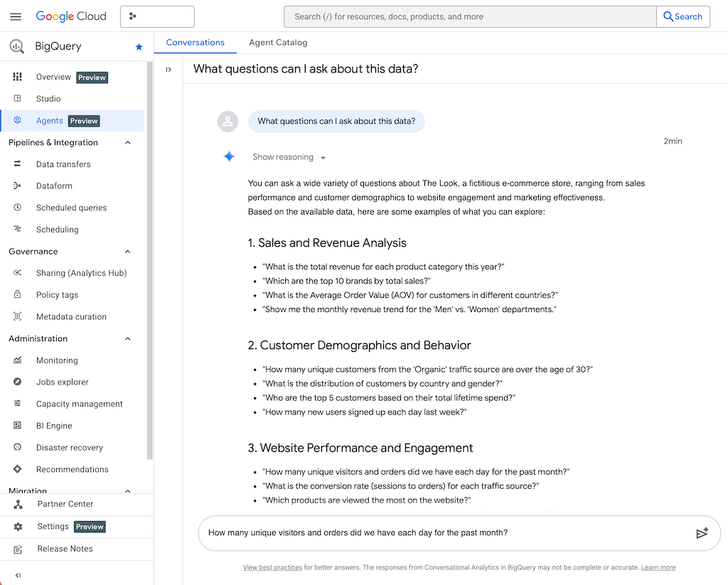Collapse the left navigation sidebar
The height and width of the screenshot is (585, 728).
click(18, 575)
